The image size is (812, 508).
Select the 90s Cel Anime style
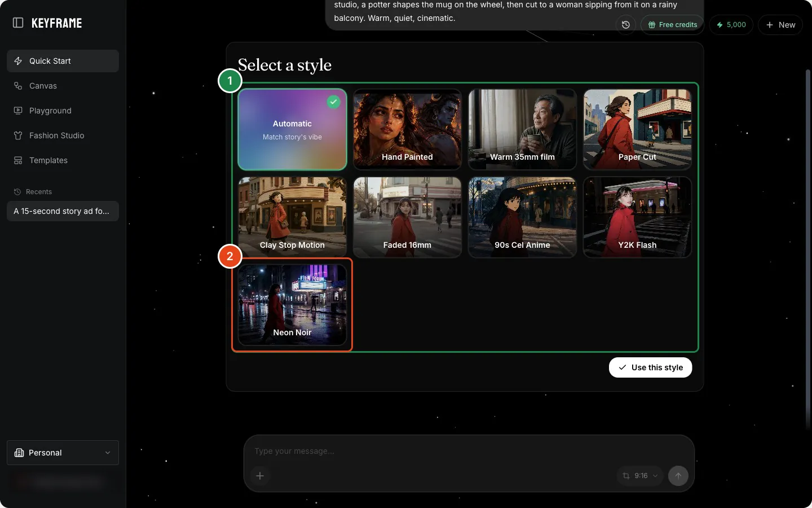tap(522, 217)
